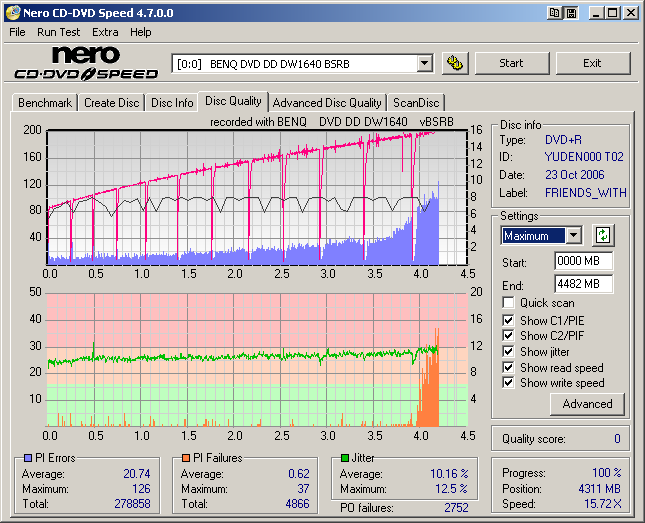Click the copy-to-clipboard icon in title bar

[555, 13]
